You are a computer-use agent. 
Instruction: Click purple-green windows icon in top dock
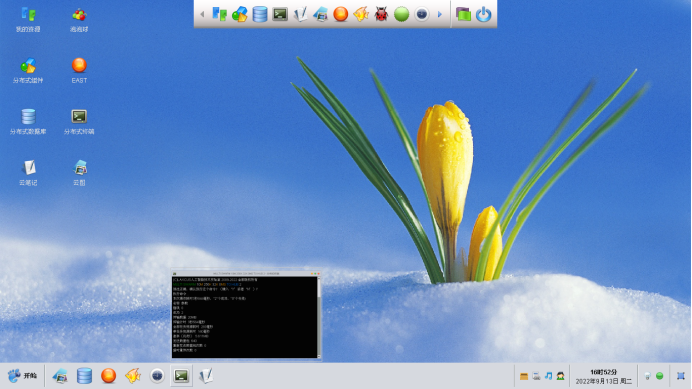(463, 14)
